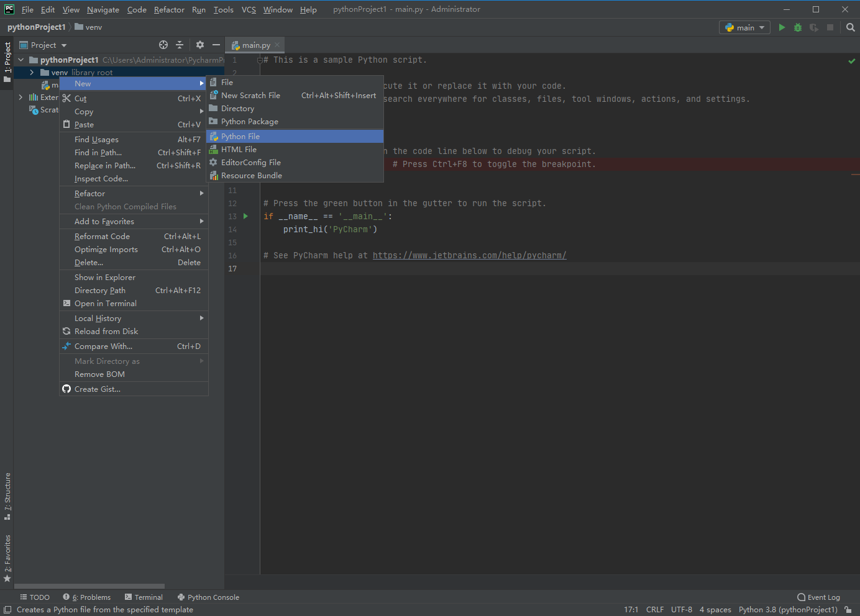Open the Refactor menu from the menu bar
Viewport: 860px width, 616px height.
pos(169,9)
